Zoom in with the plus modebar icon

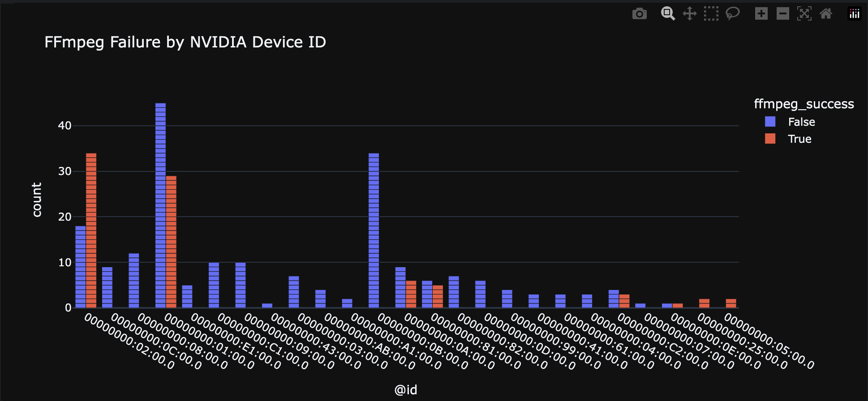(761, 14)
